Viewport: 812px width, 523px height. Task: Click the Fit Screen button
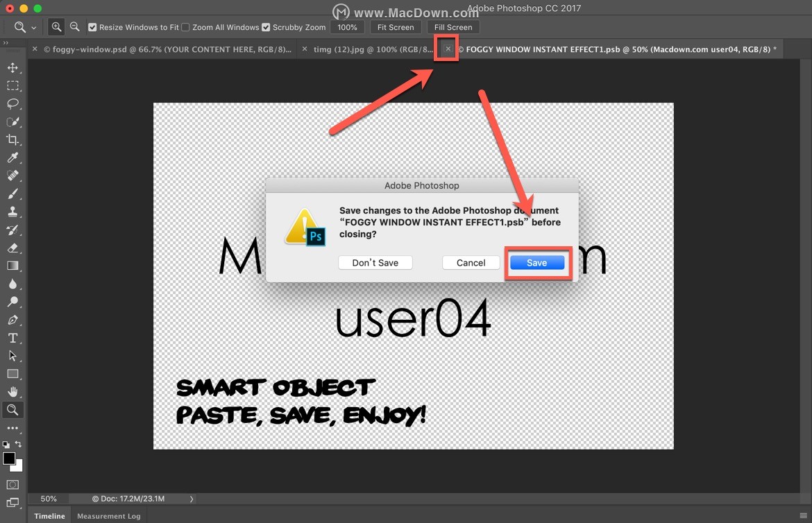[396, 28]
